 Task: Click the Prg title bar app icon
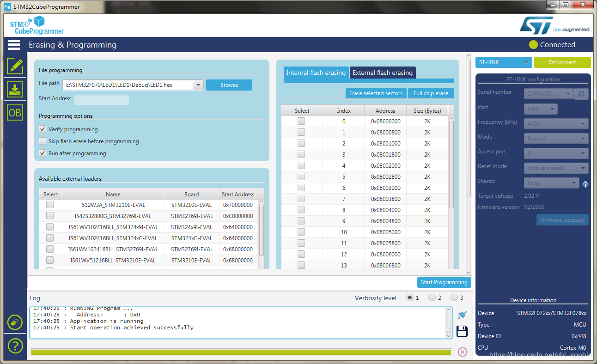(x=7, y=7)
